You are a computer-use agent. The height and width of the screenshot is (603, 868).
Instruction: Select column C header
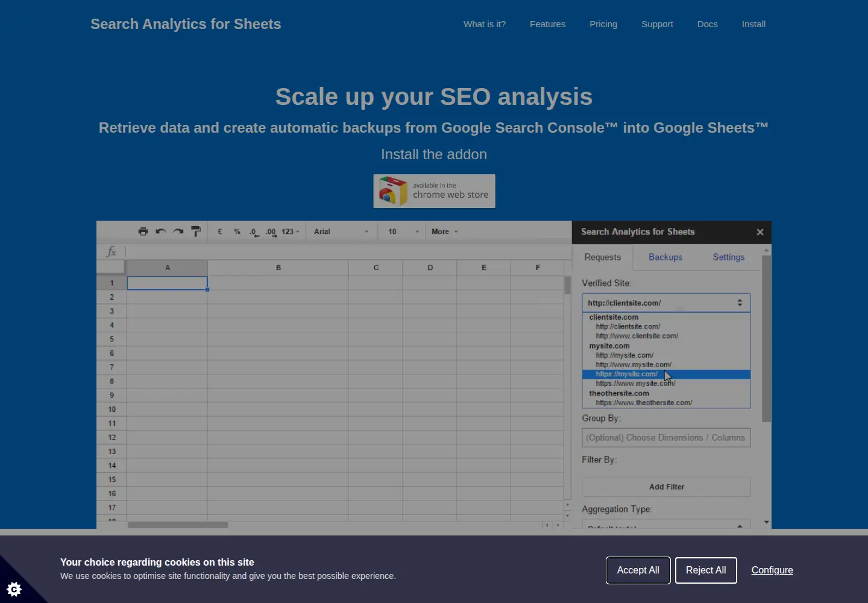pyautogui.click(x=376, y=268)
